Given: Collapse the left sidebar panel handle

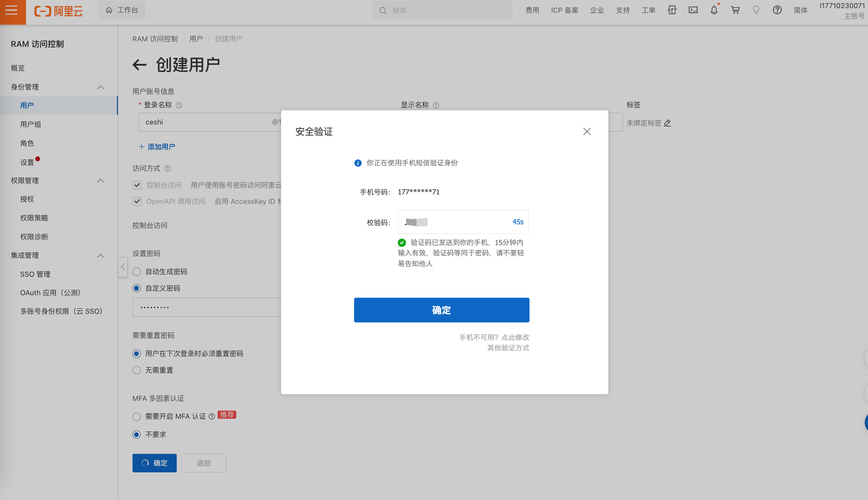Looking at the screenshot, I should pos(123,267).
